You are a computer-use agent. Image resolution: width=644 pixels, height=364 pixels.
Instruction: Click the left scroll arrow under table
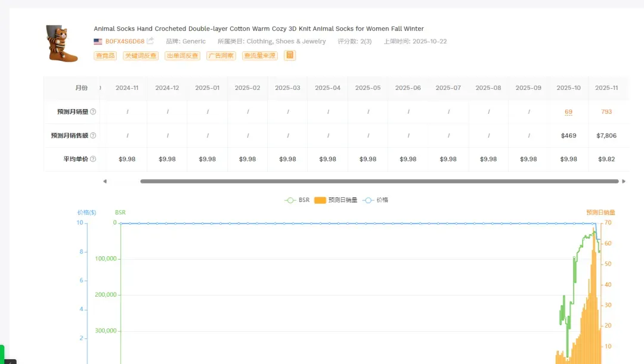(x=105, y=181)
